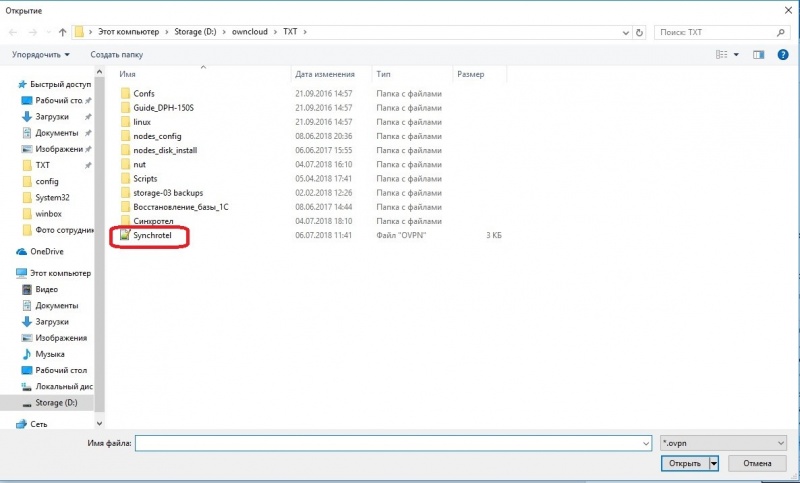
Task: Click the Отмена button
Action: click(757, 464)
